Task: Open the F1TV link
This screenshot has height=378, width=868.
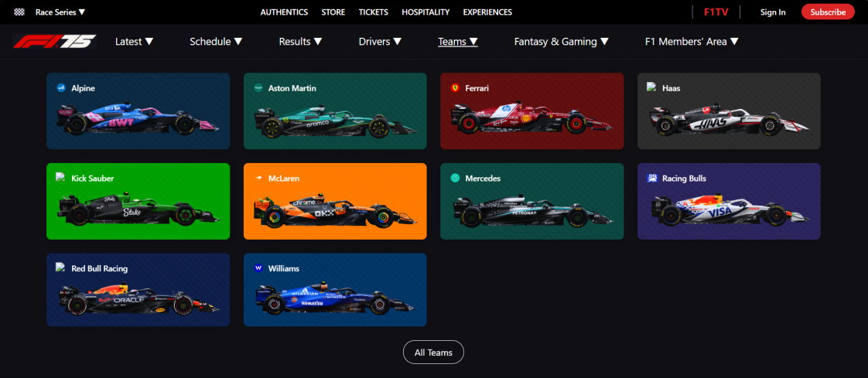Action: [716, 12]
